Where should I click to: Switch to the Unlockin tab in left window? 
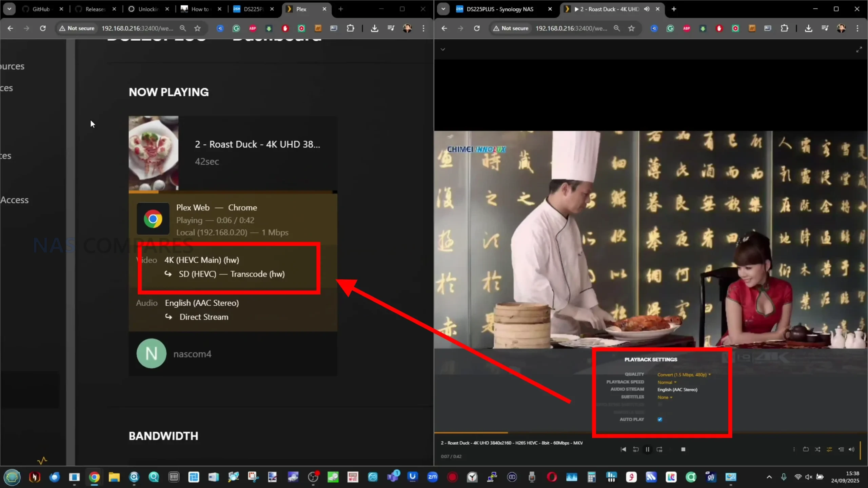click(148, 9)
